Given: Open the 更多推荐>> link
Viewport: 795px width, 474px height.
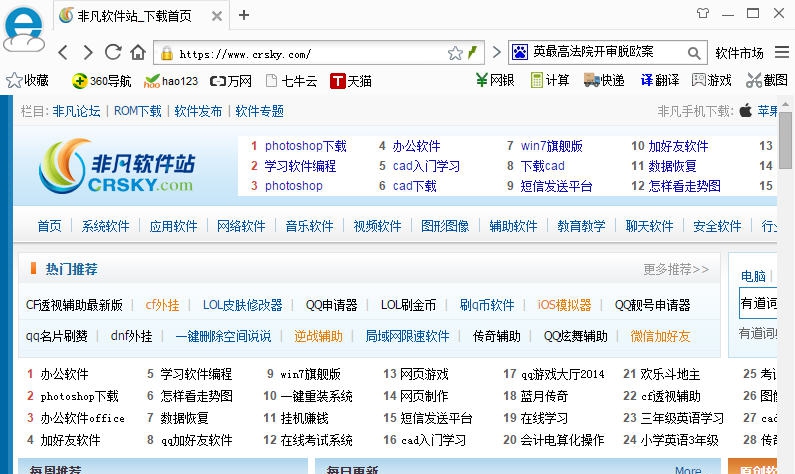Looking at the screenshot, I should [x=676, y=269].
